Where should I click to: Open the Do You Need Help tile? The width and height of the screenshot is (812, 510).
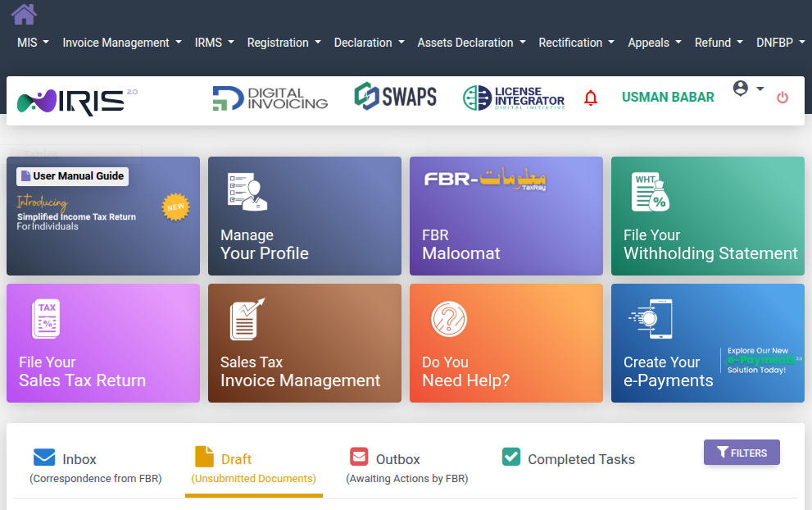[x=506, y=343]
